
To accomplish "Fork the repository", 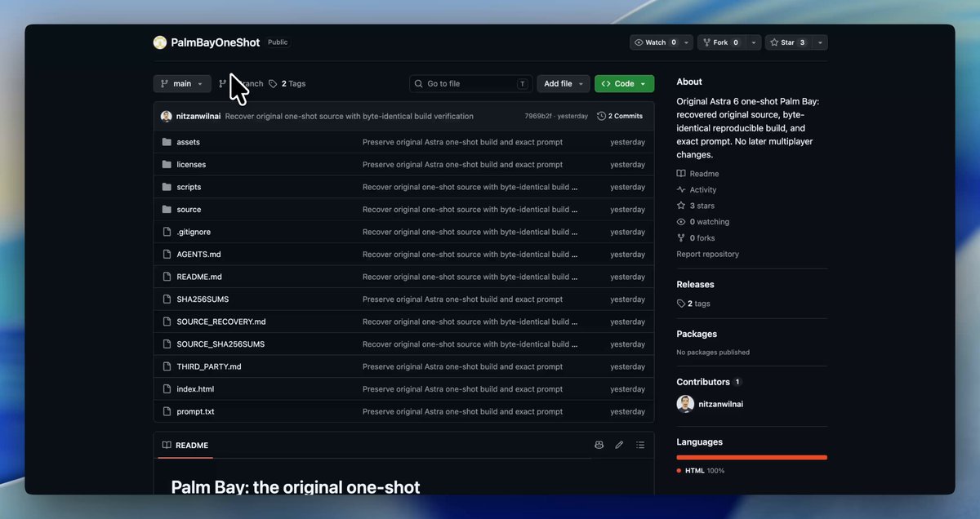I will 720,42.
